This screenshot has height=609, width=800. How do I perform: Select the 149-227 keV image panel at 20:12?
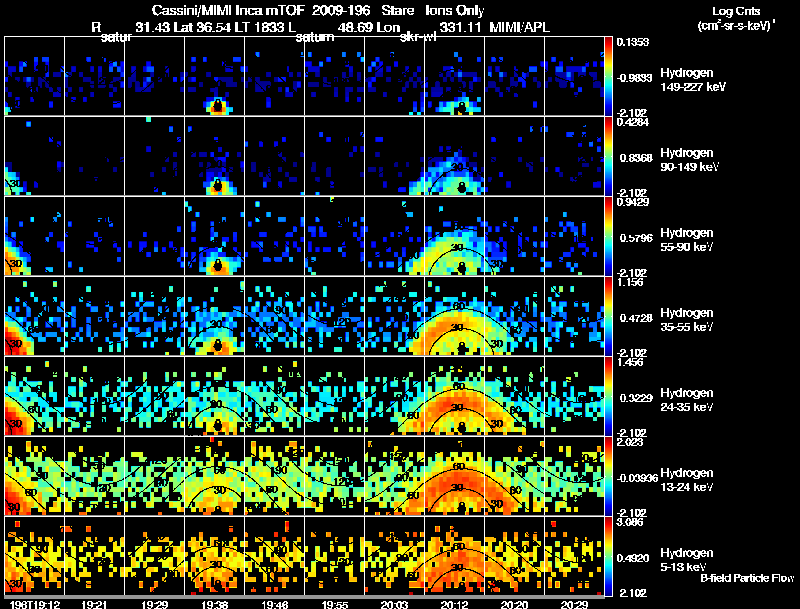pos(455,76)
